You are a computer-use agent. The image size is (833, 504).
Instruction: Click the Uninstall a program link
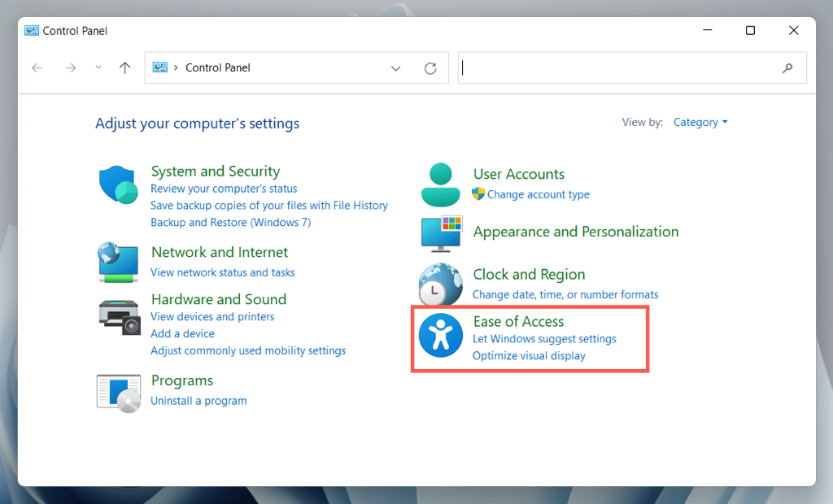(x=198, y=401)
